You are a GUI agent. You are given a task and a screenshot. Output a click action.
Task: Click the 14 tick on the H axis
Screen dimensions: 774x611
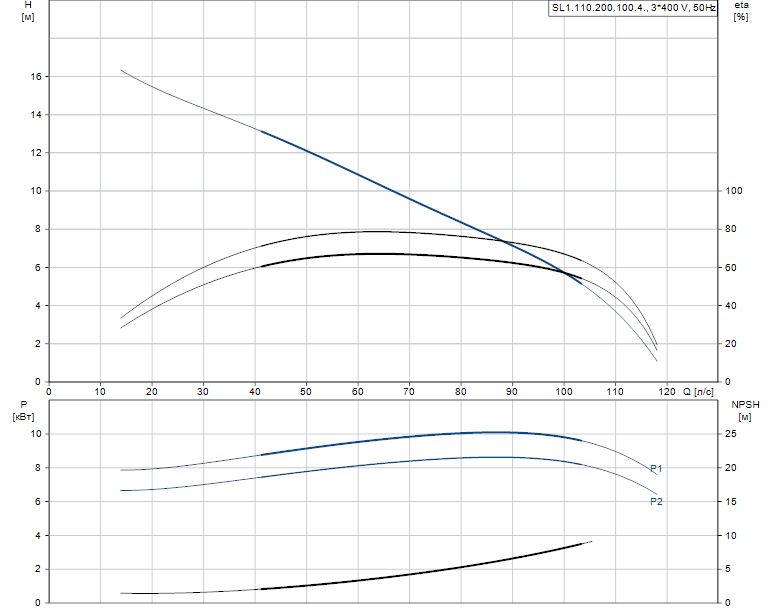(x=35, y=115)
